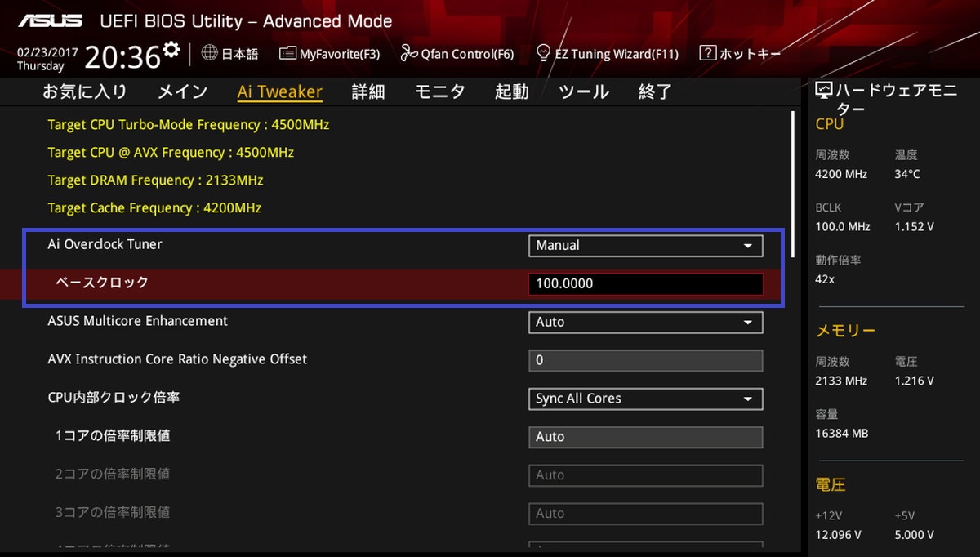Click the memory 1.216 V value
The width and height of the screenshot is (980, 557).
tap(914, 381)
